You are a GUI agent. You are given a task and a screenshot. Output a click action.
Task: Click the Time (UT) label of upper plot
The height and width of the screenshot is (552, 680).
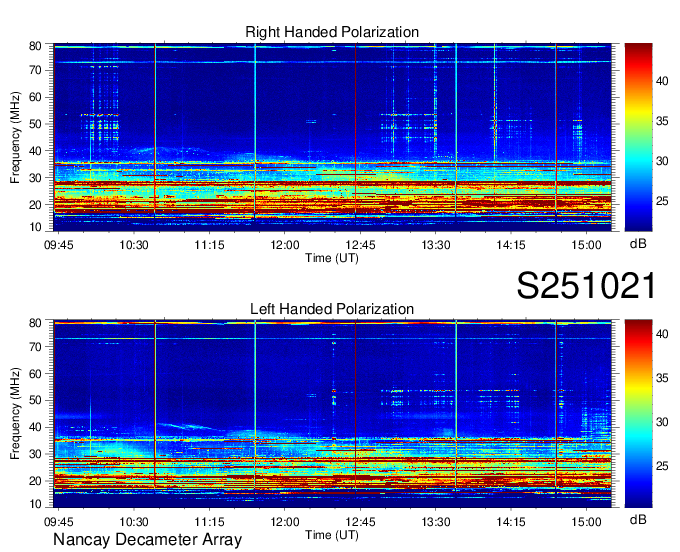pos(332,257)
